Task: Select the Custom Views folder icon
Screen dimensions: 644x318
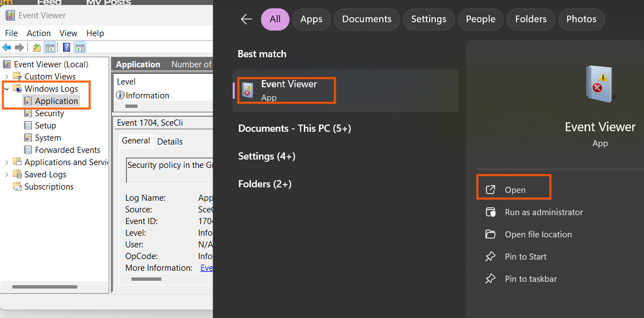Action: pos(17,76)
